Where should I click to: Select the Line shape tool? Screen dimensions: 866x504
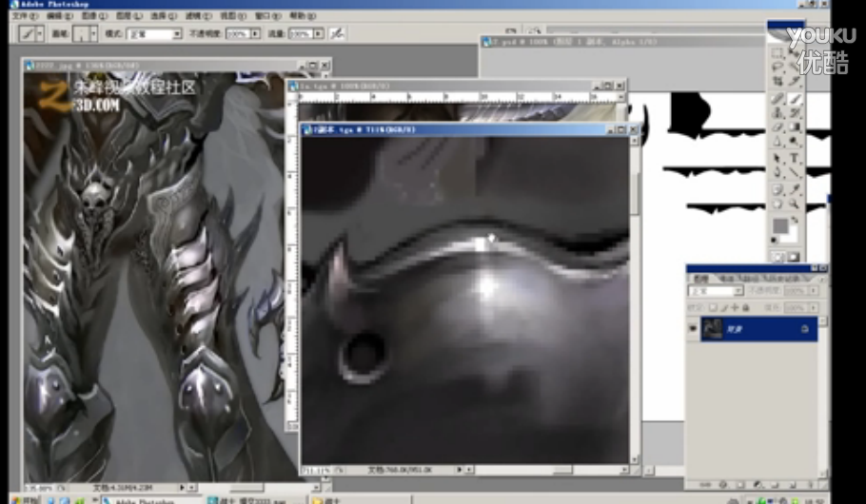pyautogui.click(x=795, y=172)
